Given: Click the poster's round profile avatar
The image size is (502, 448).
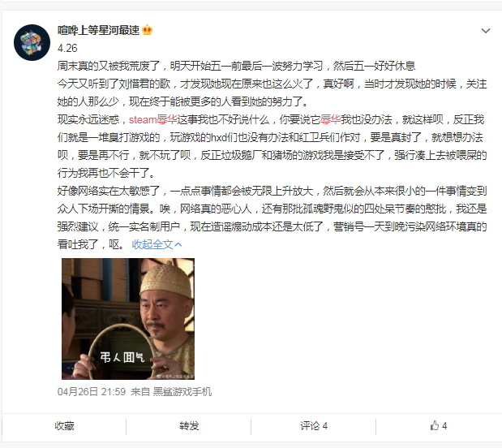Looking at the screenshot, I should pos(32,43).
